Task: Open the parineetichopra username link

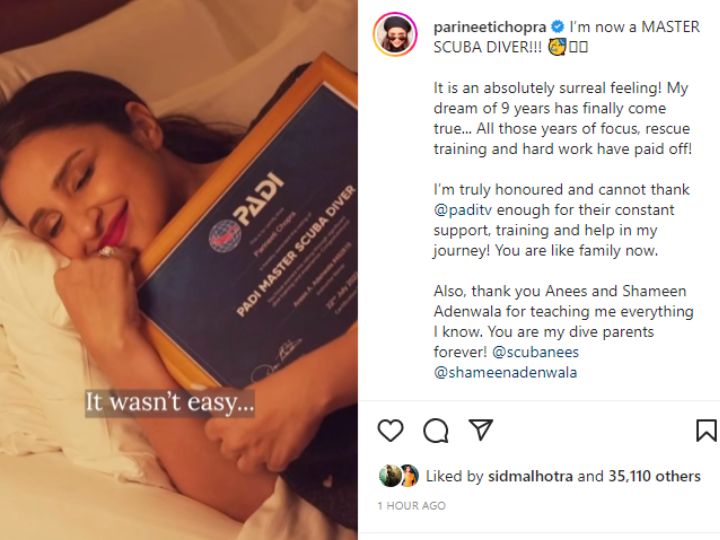Action: pos(489,27)
